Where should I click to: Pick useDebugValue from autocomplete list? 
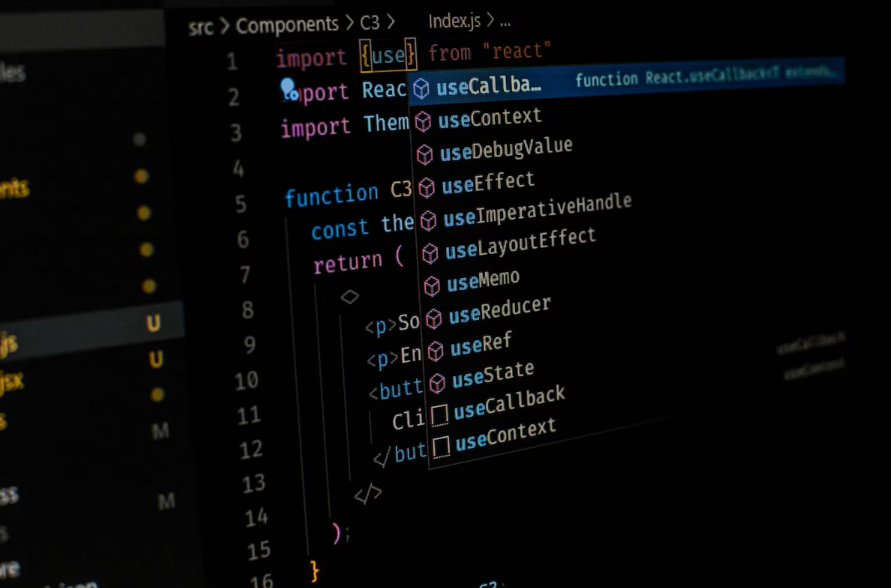tap(506, 149)
